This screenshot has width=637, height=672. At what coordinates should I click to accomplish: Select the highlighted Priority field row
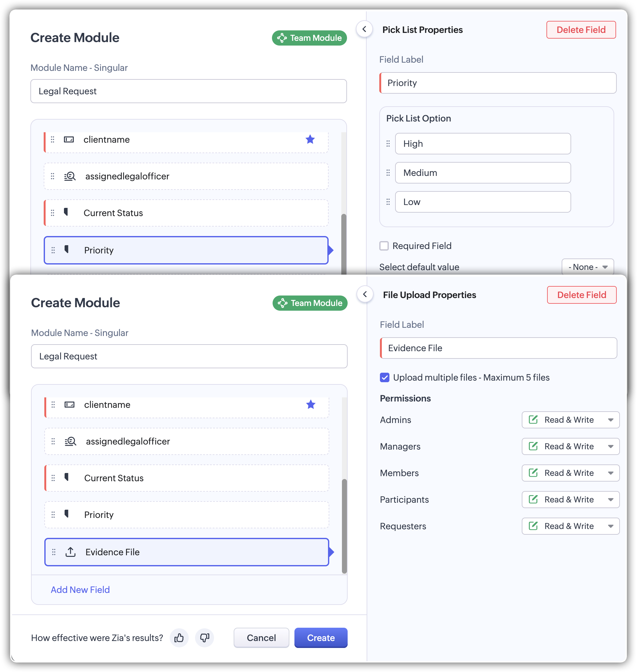point(186,250)
